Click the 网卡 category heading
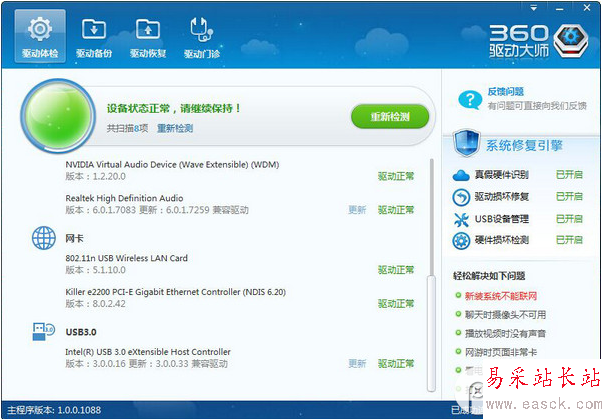The width and height of the screenshot is (603, 419). 74,238
